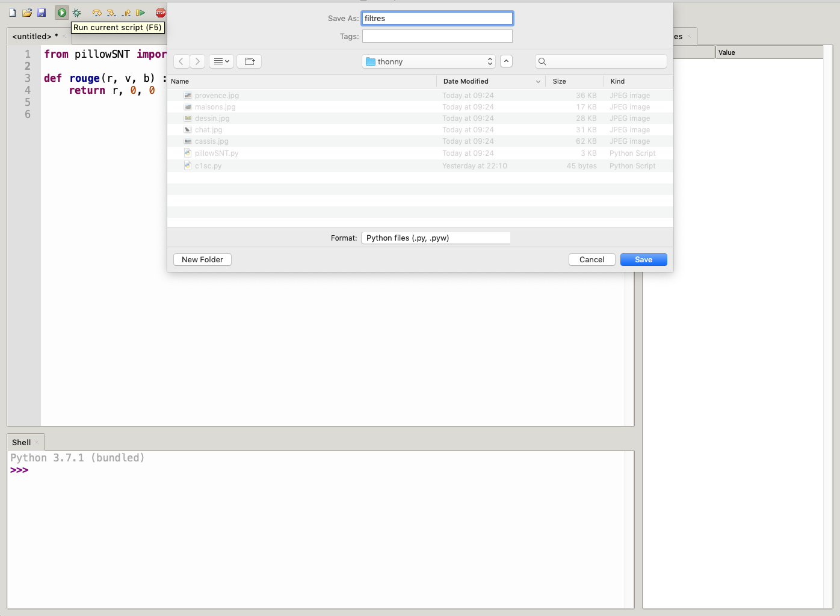Open the list view options dropdown
This screenshot has height=616, width=840.
click(221, 61)
